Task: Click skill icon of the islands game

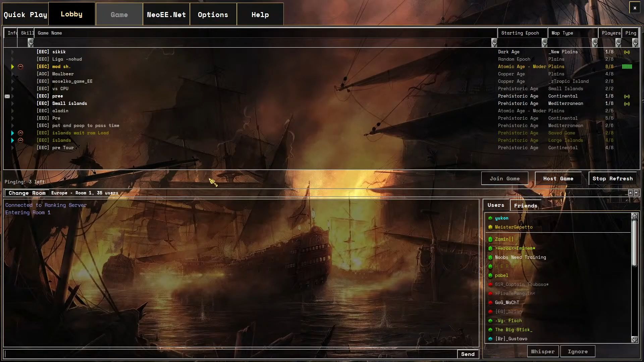Action: [x=20, y=140]
